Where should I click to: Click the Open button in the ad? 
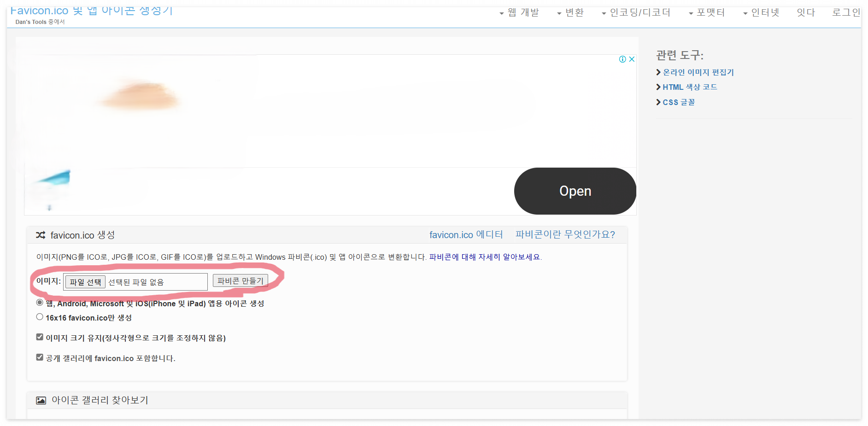point(575,191)
